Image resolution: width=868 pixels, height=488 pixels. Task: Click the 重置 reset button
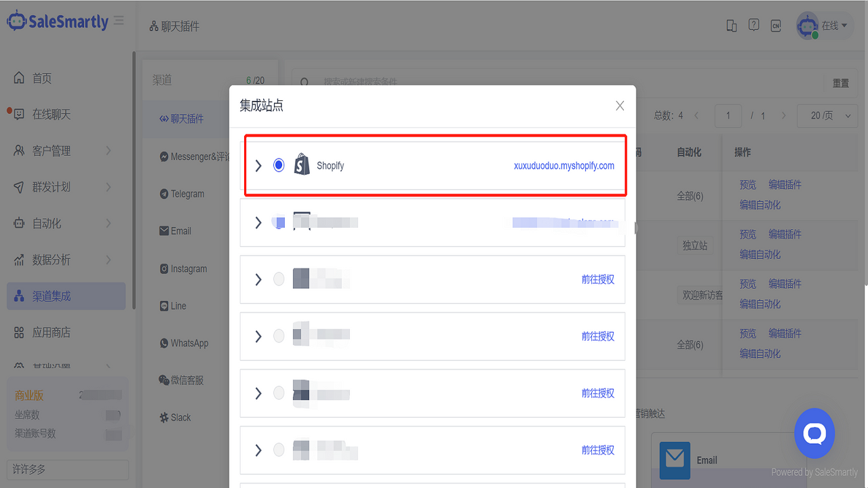pos(841,83)
